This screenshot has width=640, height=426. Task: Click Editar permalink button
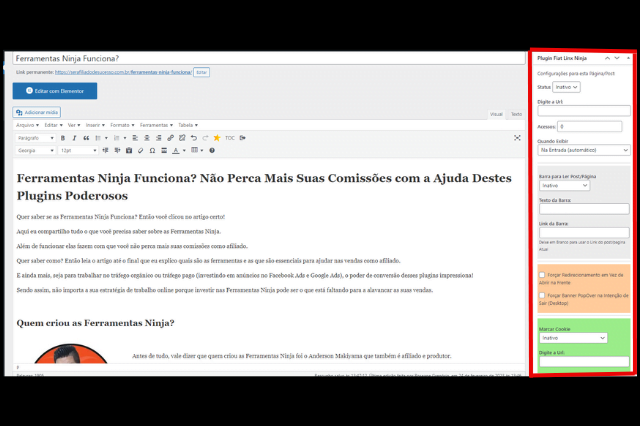(201, 72)
